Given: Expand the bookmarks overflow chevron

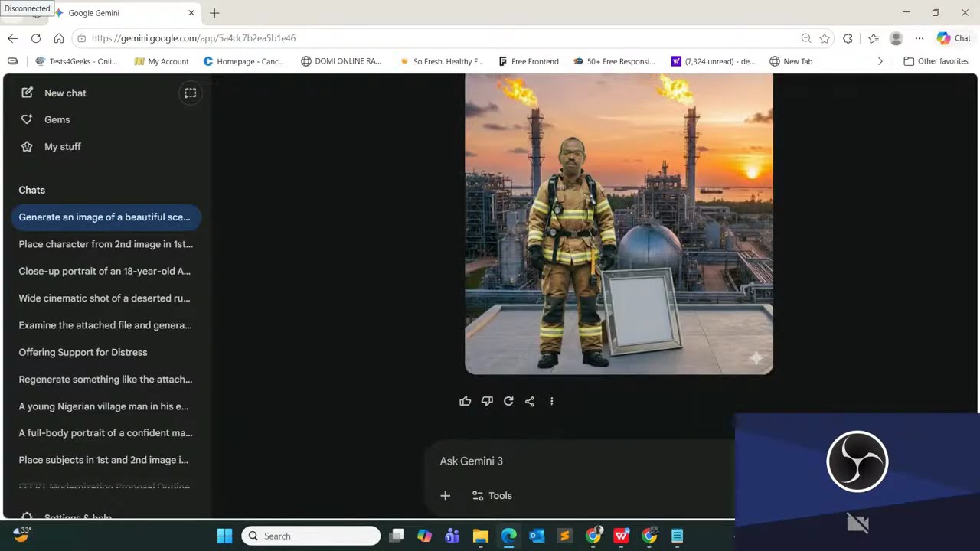Looking at the screenshot, I should click(880, 61).
